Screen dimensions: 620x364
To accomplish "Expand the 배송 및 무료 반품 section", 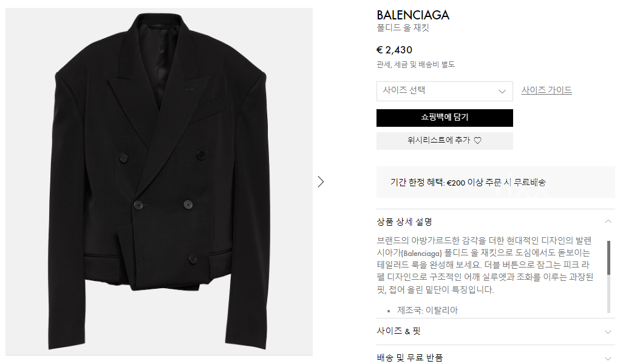I will (410, 357).
